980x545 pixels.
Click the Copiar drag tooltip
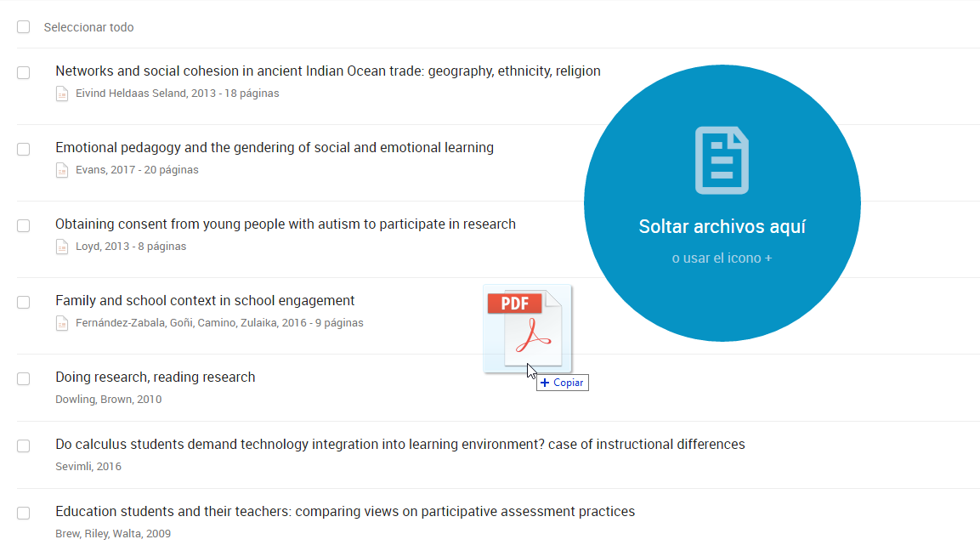click(563, 383)
